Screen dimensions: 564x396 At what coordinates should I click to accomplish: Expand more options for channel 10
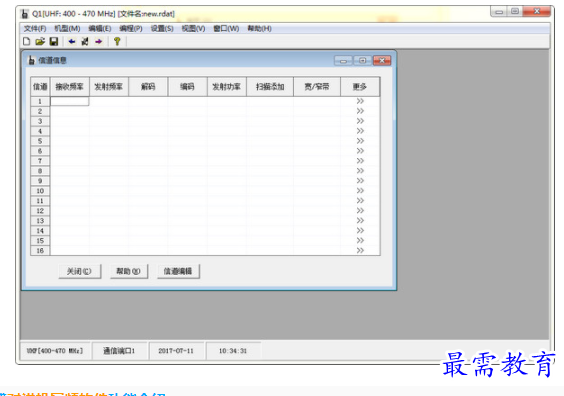click(x=360, y=191)
